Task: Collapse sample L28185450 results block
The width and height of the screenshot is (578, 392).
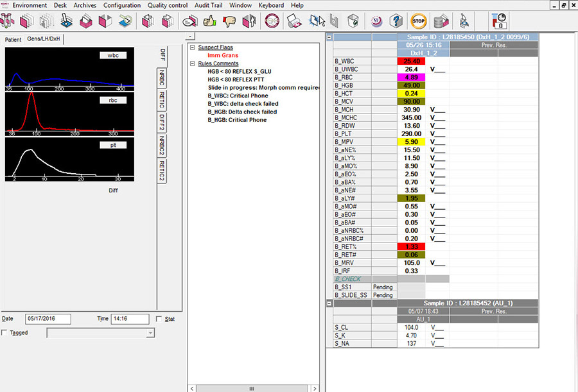Action: [x=329, y=37]
